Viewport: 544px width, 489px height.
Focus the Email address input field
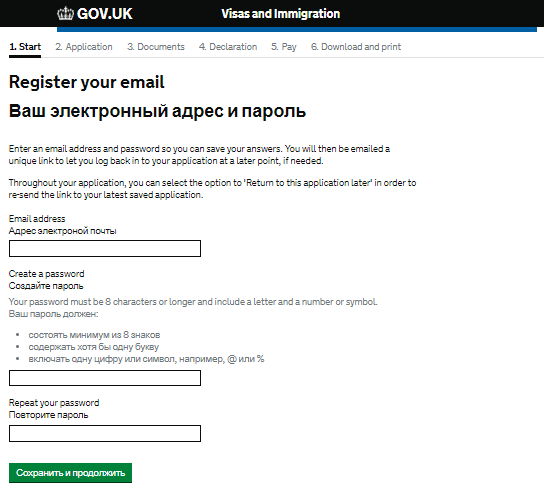tap(105, 248)
